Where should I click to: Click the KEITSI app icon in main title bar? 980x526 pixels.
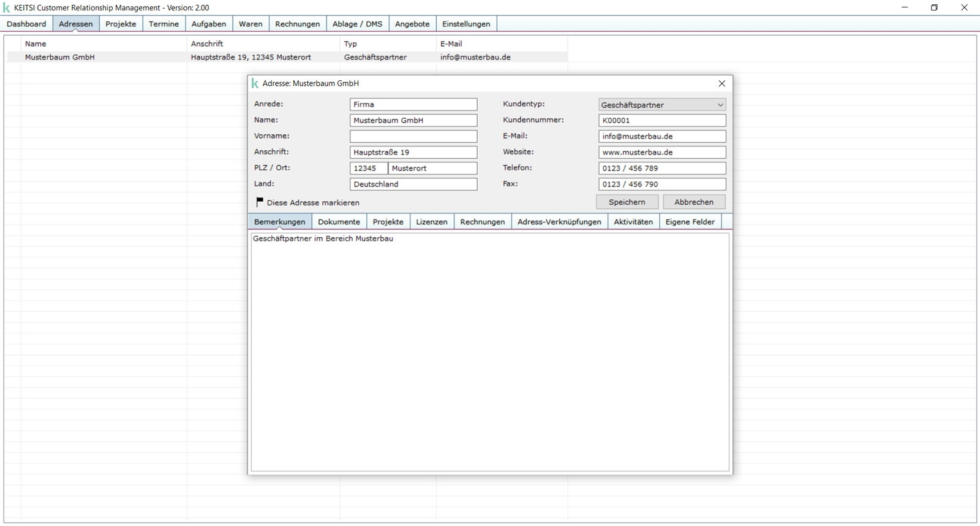(x=7, y=8)
